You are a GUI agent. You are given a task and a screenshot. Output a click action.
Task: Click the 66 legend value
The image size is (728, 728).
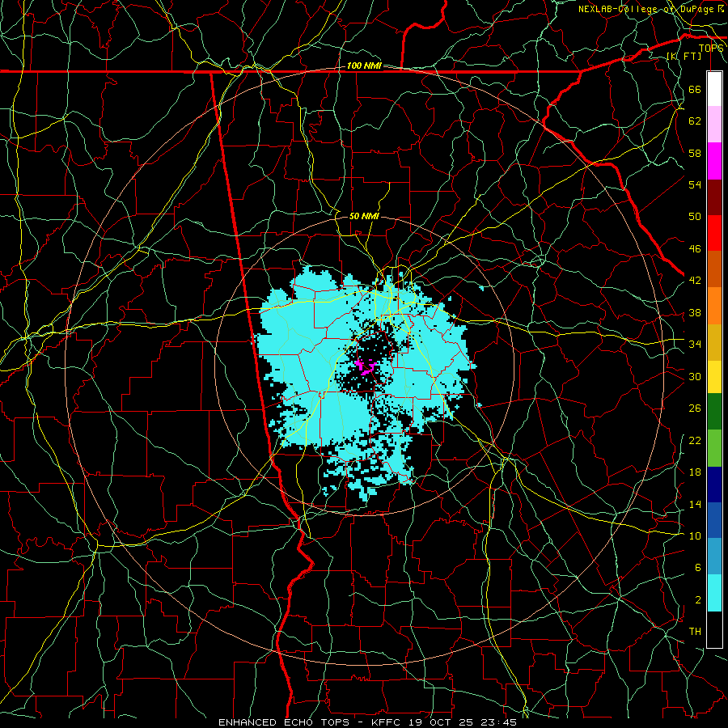pos(695,89)
